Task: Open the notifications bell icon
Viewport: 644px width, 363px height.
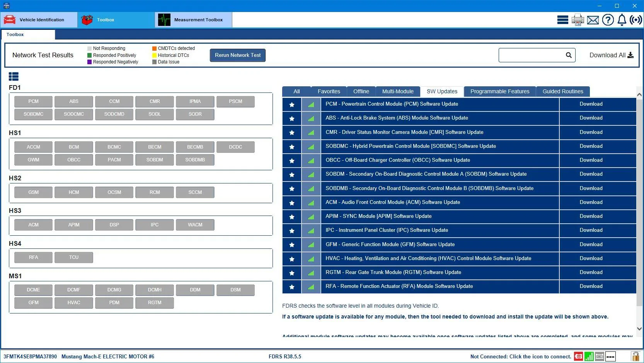Action: coord(622,20)
